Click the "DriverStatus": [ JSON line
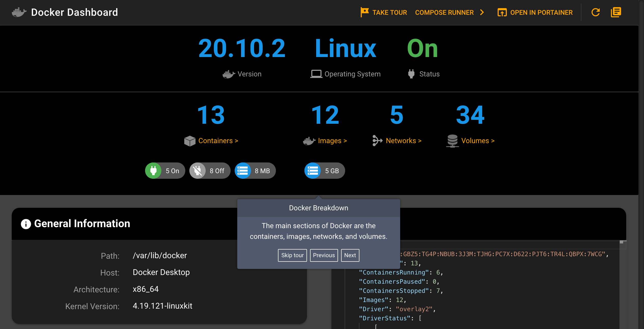Image resolution: width=644 pixels, height=329 pixels. 390,318
